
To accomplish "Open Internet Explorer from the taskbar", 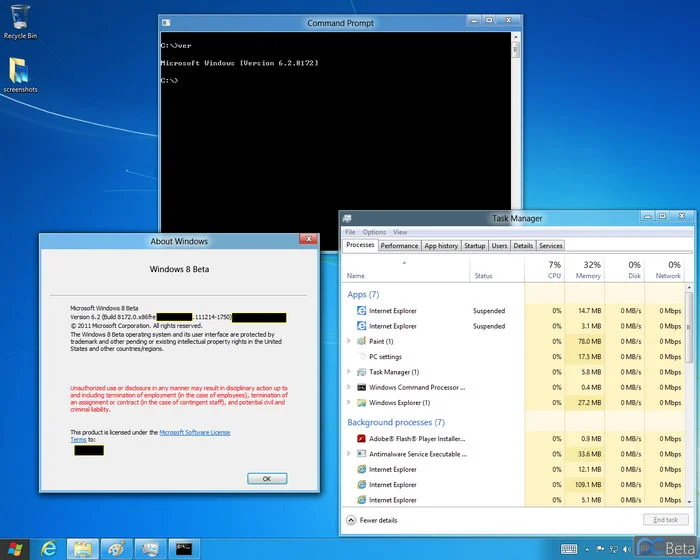I will (x=48, y=548).
